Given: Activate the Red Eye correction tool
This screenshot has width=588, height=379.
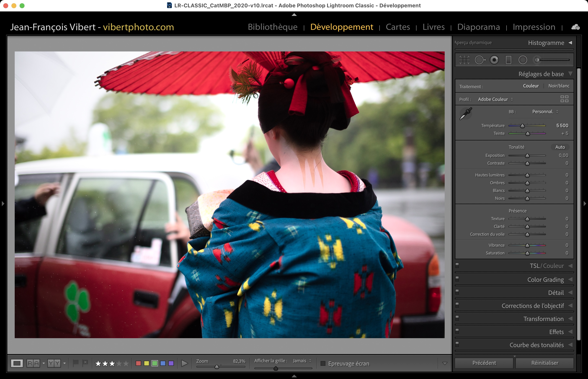Looking at the screenshot, I should (x=494, y=60).
